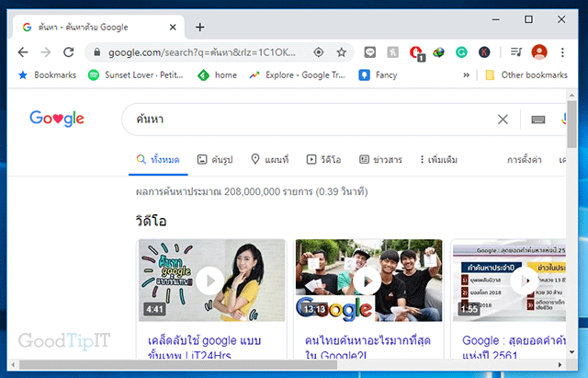Click the วิดีโอ section heading
Viewport: 588px width, 378px height.
click(x=151, y=221)
